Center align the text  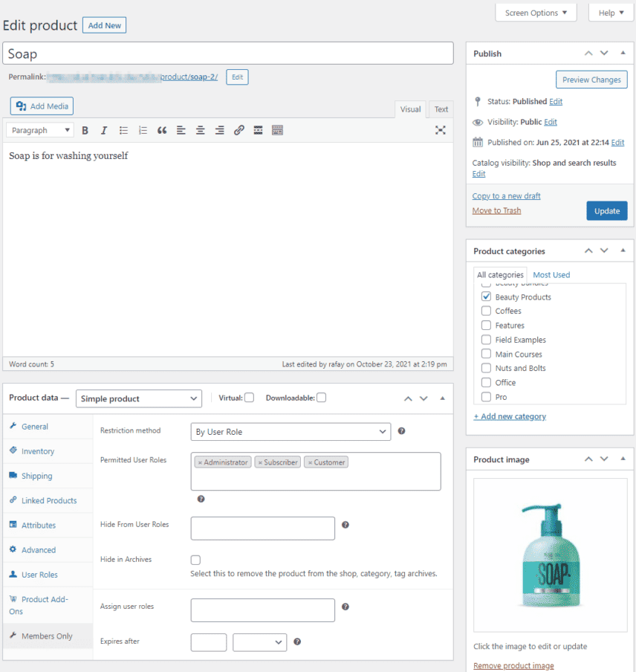(200, 130)
